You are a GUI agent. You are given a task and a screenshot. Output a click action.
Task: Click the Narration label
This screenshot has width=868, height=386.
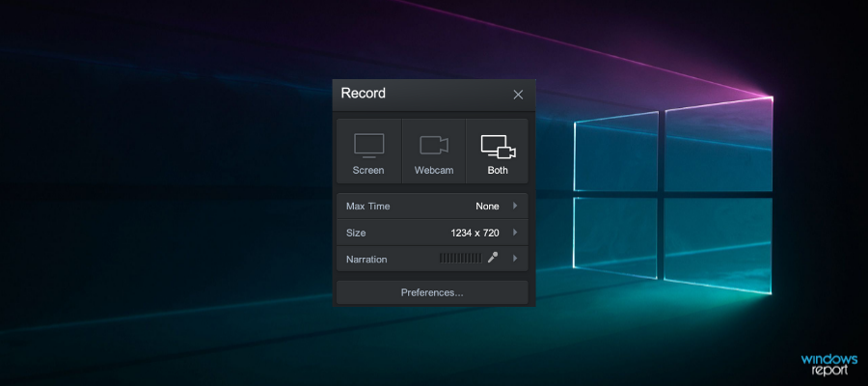point(366,260)
